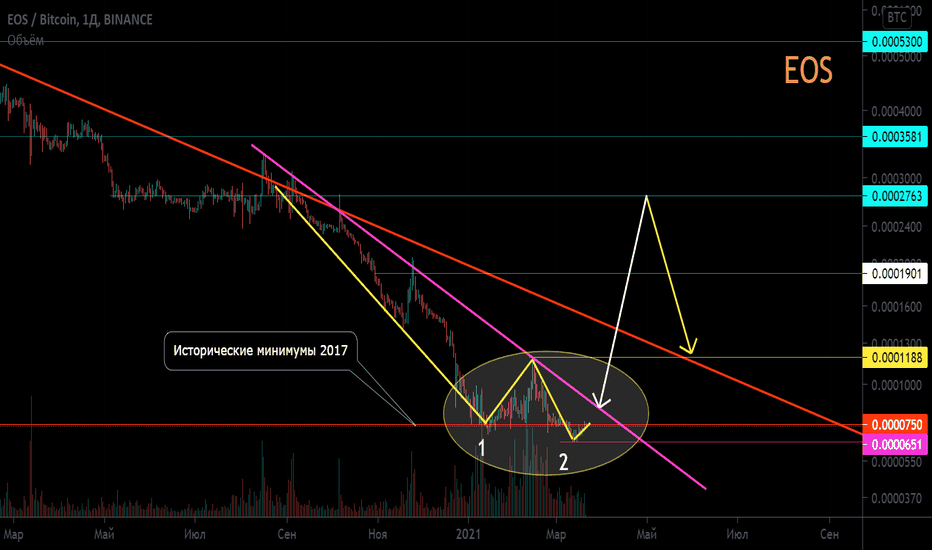Click the Июл date label before Сен
The height and width of the screenshot is (550, 932).
[195, 534]
